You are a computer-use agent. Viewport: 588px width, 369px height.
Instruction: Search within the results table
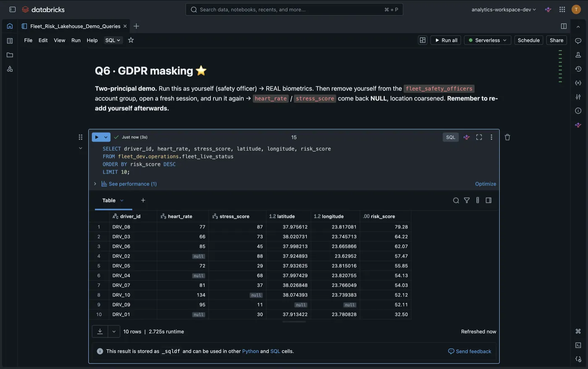point(456,200)
